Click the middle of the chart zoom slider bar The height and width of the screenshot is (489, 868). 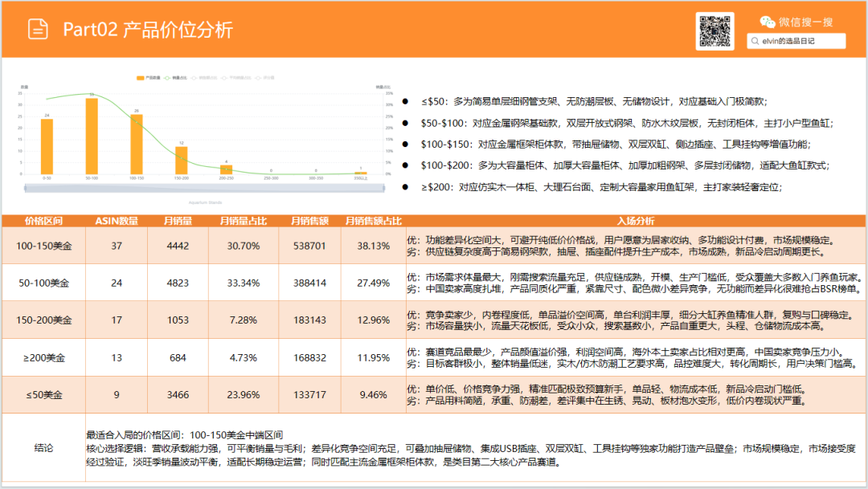[x=204, y=189]
